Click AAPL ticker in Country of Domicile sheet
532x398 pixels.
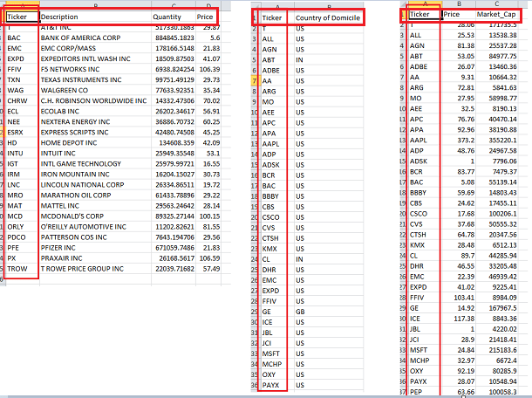tap(276, 144)
